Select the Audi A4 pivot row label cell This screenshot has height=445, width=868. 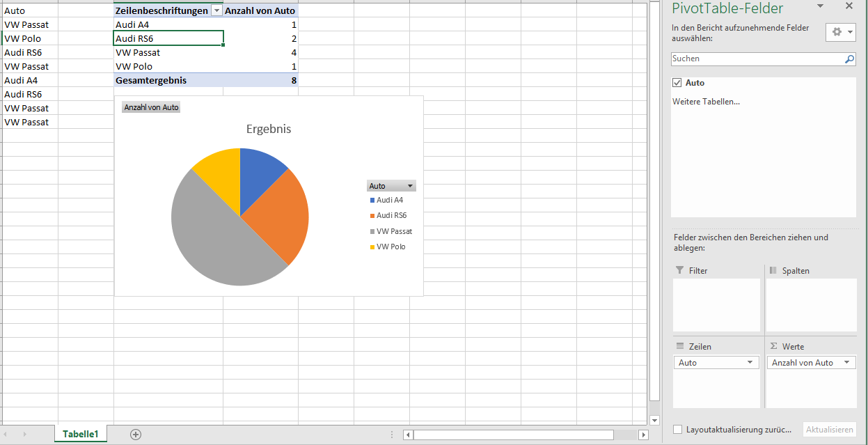point(168,24)
